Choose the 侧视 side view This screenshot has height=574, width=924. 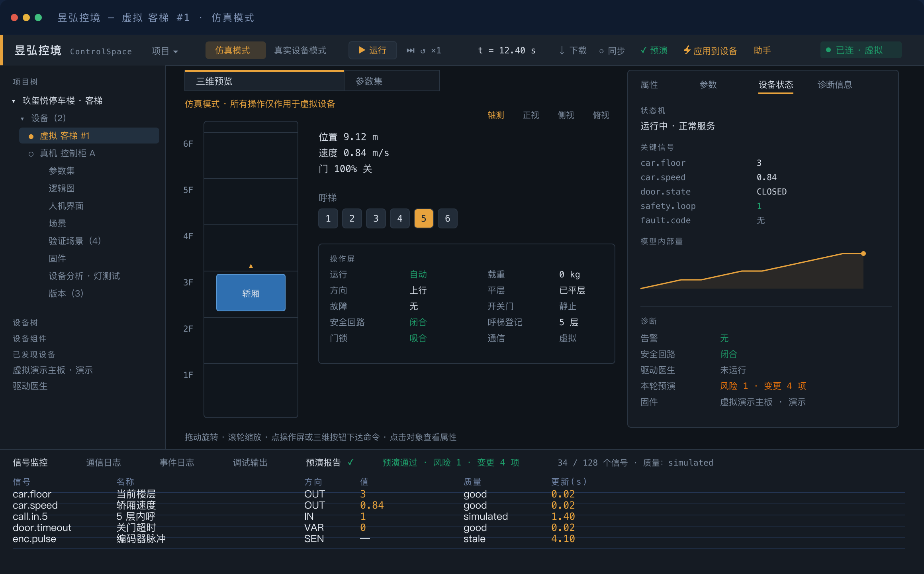566,115
